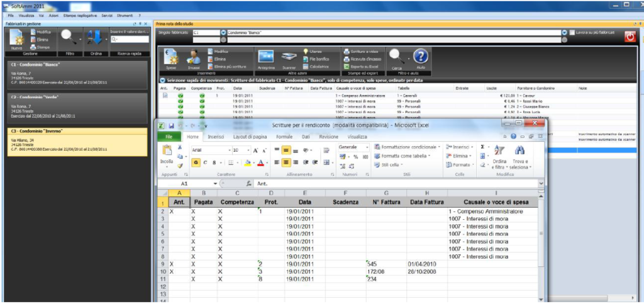Toggle Competenza check in first movement row

(202, 96)
